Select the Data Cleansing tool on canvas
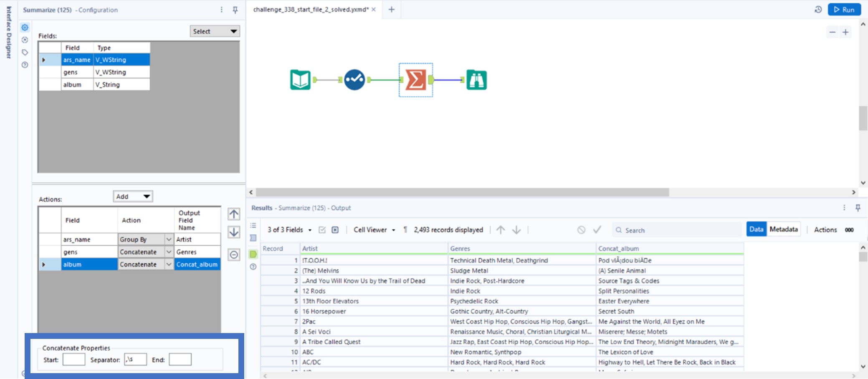The height and width of the screenshot is (379, 868). [354, 80]
